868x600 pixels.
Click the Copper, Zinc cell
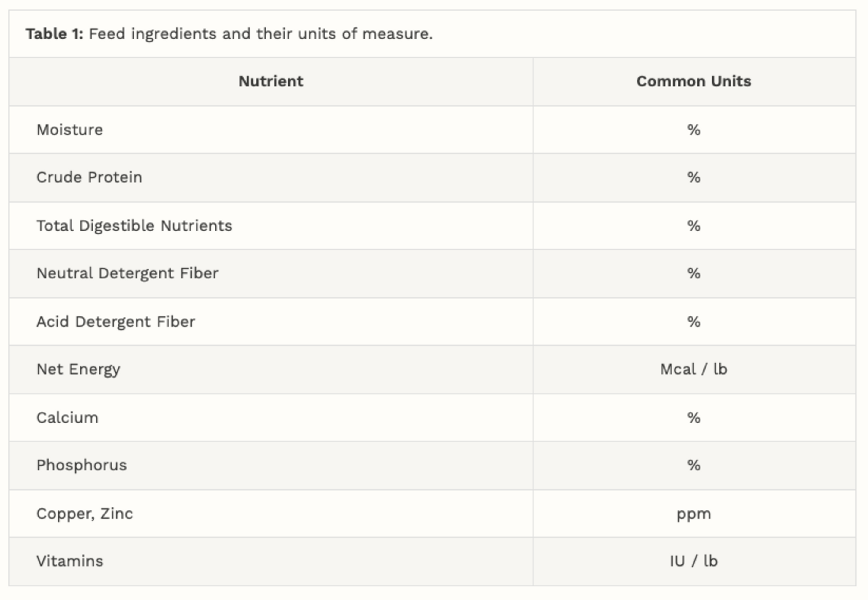click(85, 514)
